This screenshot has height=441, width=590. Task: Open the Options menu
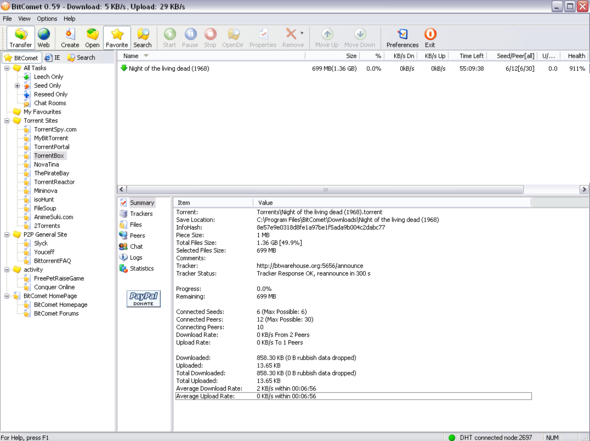point(47,18)
